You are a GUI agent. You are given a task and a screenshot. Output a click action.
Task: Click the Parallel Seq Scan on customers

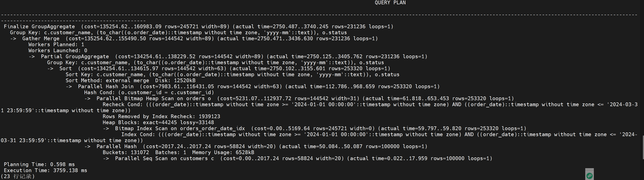[x=164, y=158]
